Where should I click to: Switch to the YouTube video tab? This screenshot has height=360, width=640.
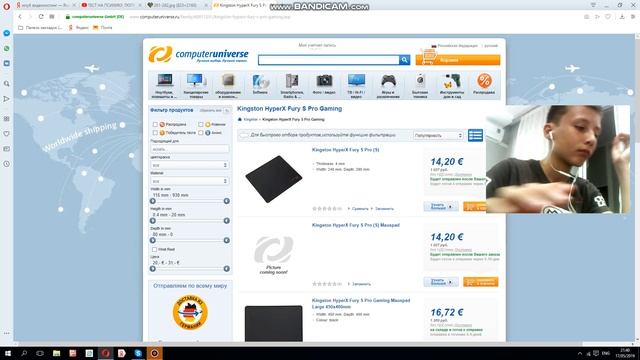tap(111, 5)
